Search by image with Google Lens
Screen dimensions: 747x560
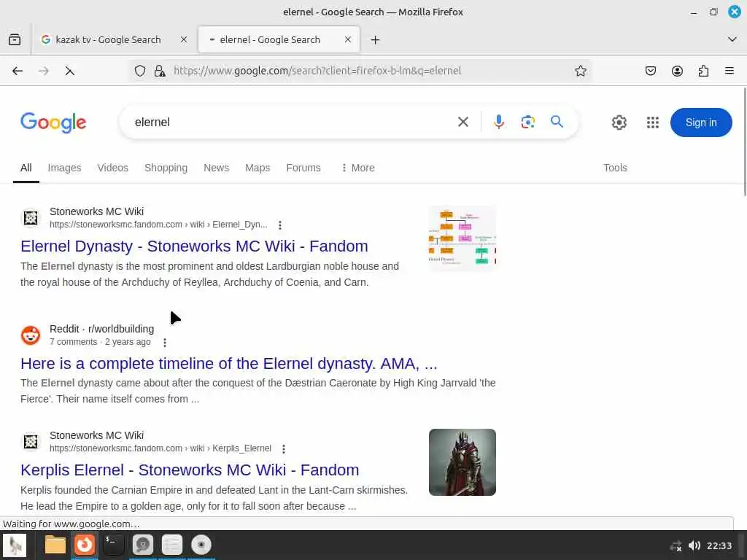click(x=528, y=122)
